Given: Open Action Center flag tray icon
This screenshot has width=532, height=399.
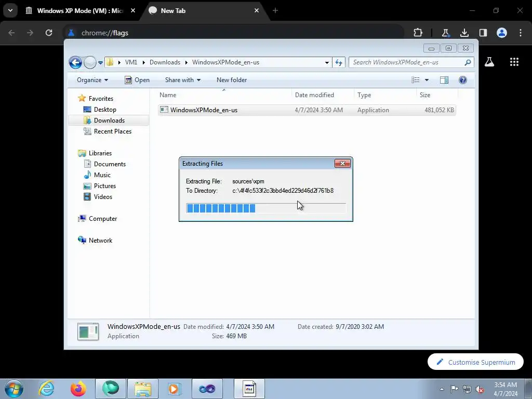Looking at the screenshot, I should click(454, 389).
